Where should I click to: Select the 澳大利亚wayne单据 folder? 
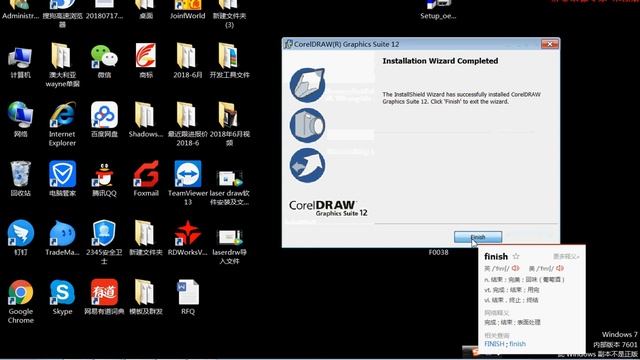[62, 65]
